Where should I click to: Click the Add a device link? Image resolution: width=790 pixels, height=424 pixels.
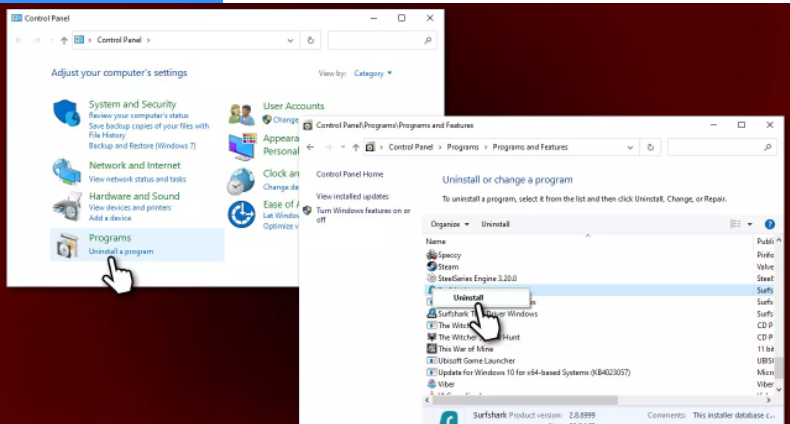(110, 218)
